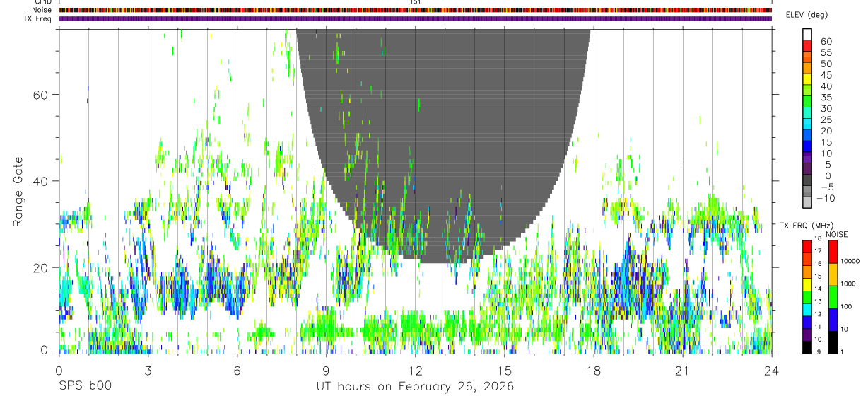The image size is (868, 401).
Task: Click the 45 label on the ELEV scale
Action: [x=826, y=75]
